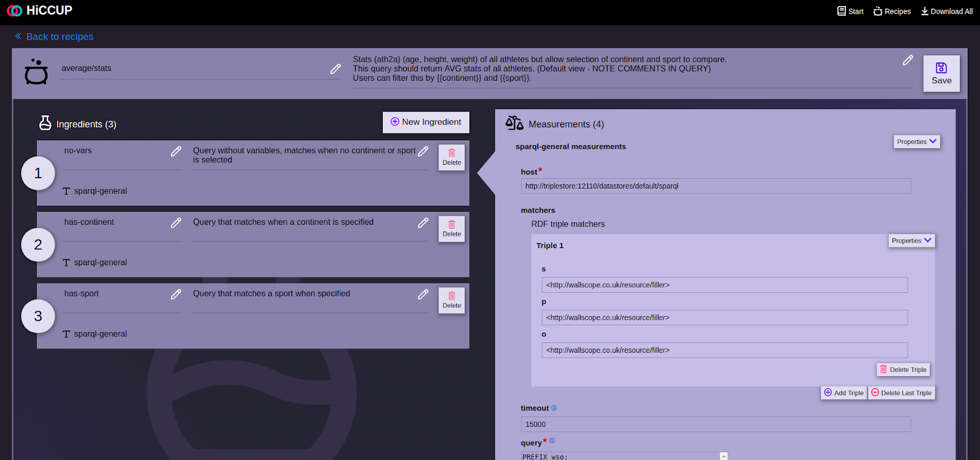The width and height of the screenshot is (980, 460).
Task: Edit the no-vars ingredient description
Action: 423,151
